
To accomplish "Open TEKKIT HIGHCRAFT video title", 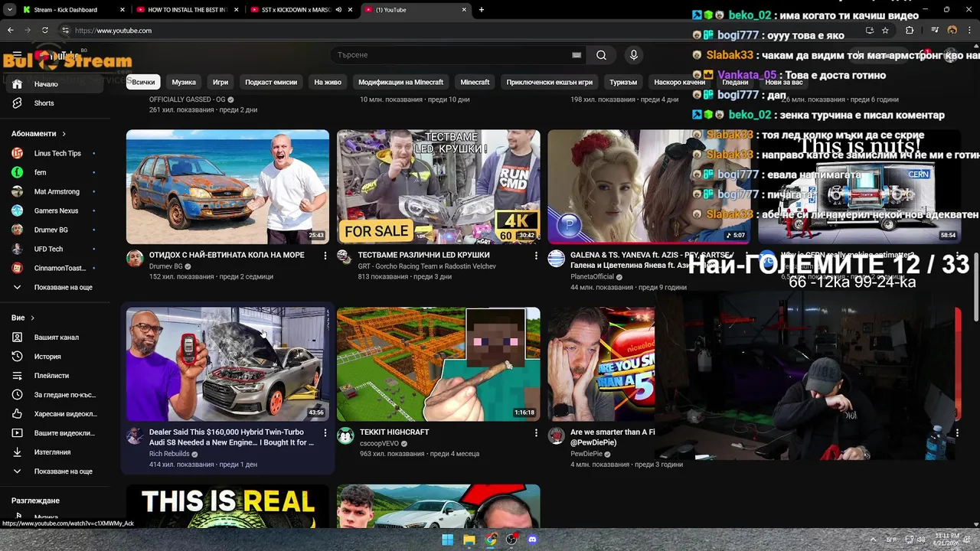I will click(x=394, y=432).
